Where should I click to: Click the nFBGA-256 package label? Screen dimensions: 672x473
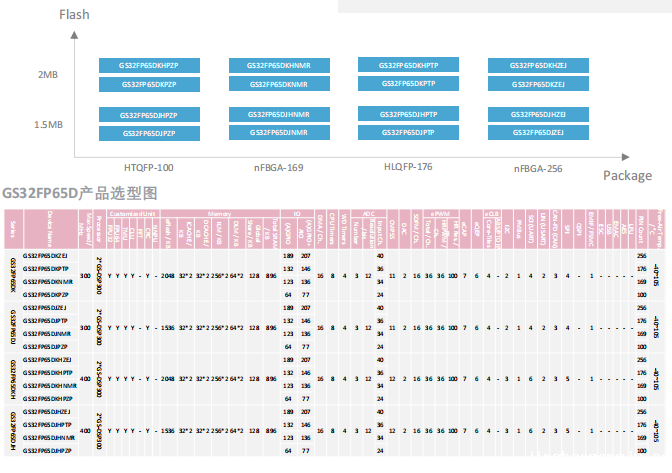(x=538, y=169)
